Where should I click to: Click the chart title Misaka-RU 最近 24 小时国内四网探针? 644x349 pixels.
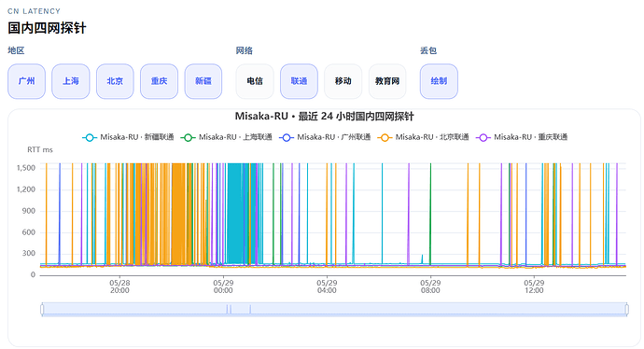[x=324, y=117]
